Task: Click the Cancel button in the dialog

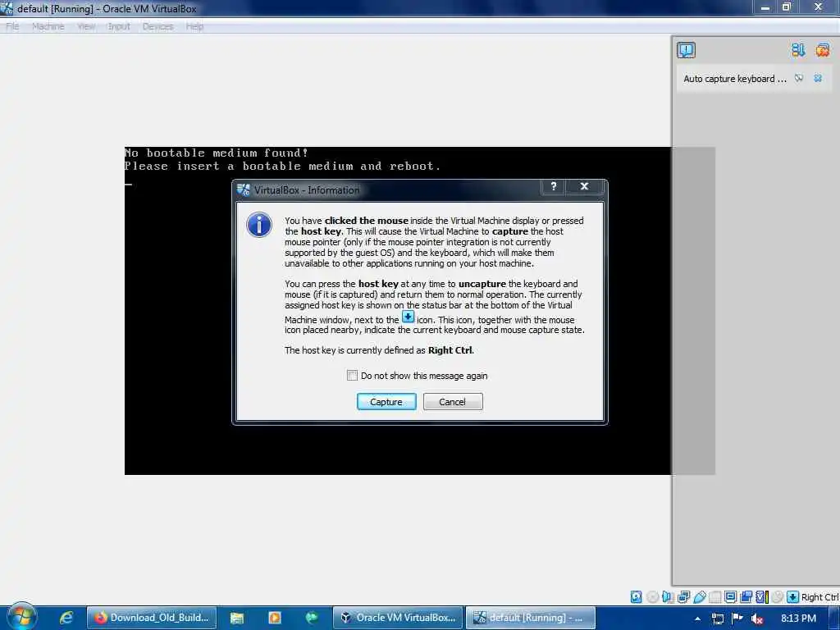Action: [x=453, y=402]
